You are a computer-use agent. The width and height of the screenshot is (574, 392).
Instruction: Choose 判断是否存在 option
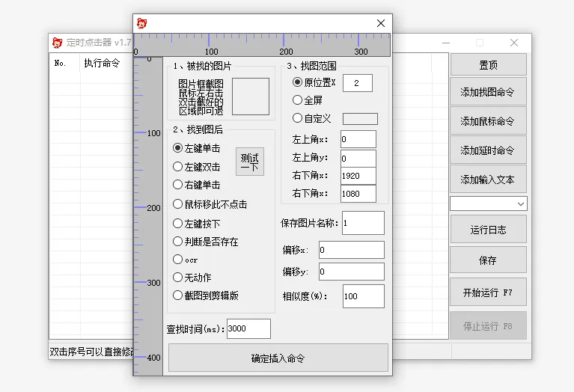(x=205, y=242)
